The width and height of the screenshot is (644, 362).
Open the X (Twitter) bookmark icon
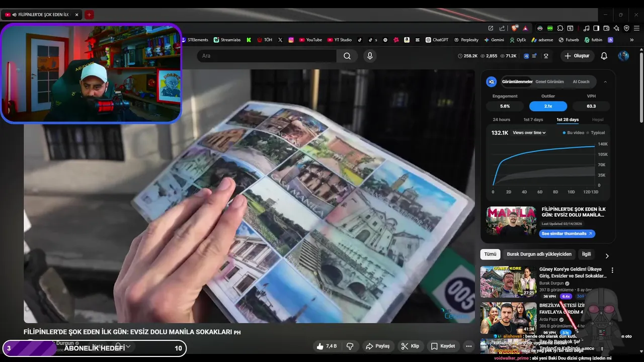click(280, 40)
